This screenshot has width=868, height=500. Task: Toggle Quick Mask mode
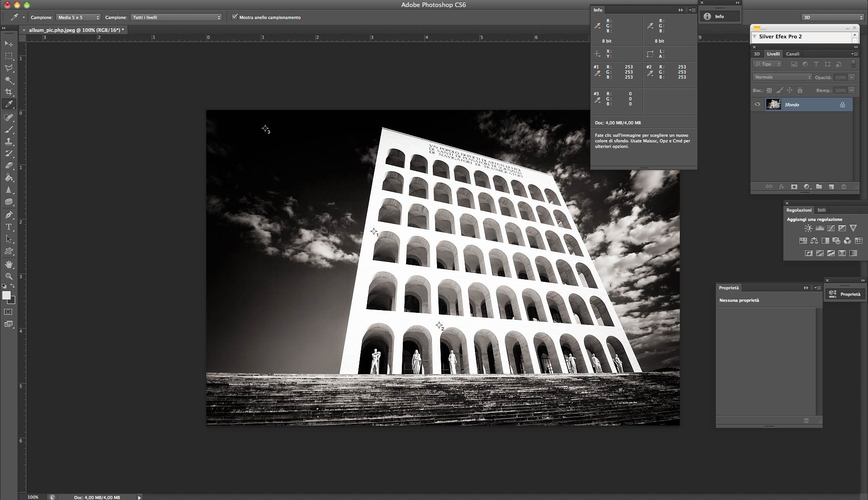click(x=9, y=312)
